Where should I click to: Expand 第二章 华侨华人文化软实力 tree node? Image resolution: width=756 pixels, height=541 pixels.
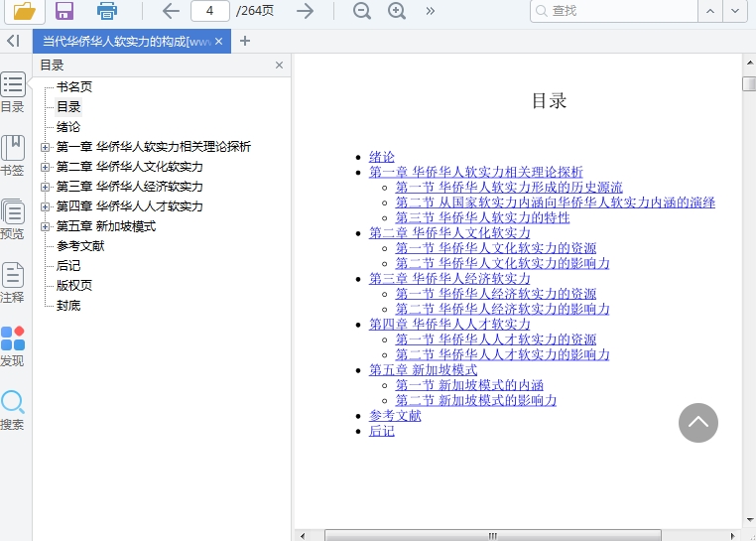(45, 167)
